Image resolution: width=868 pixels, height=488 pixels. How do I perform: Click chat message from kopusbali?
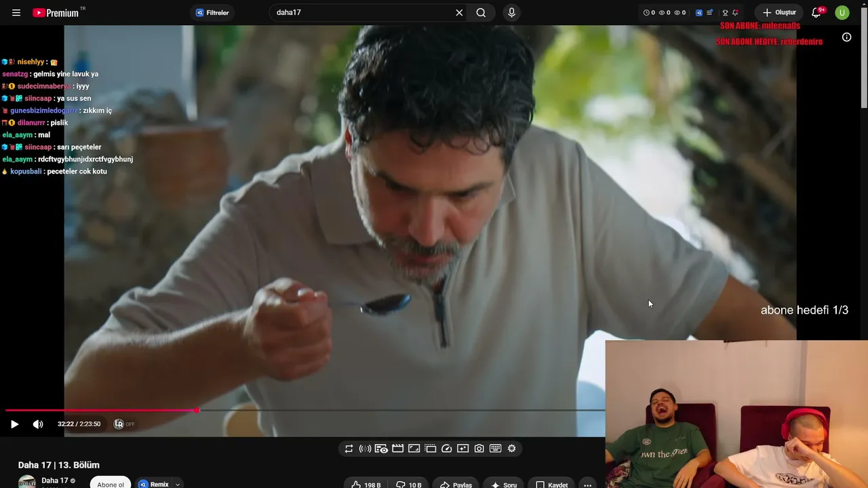[77, 171]
